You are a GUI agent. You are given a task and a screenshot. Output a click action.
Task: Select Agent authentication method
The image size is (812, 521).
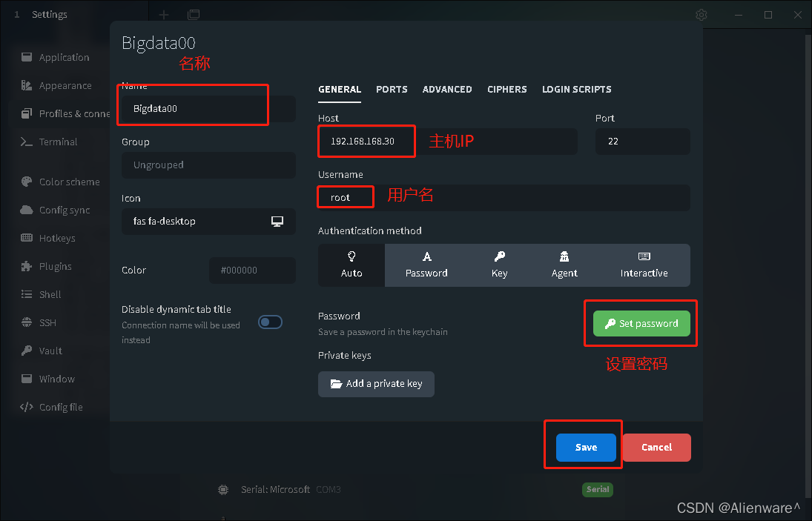[564, 265]
